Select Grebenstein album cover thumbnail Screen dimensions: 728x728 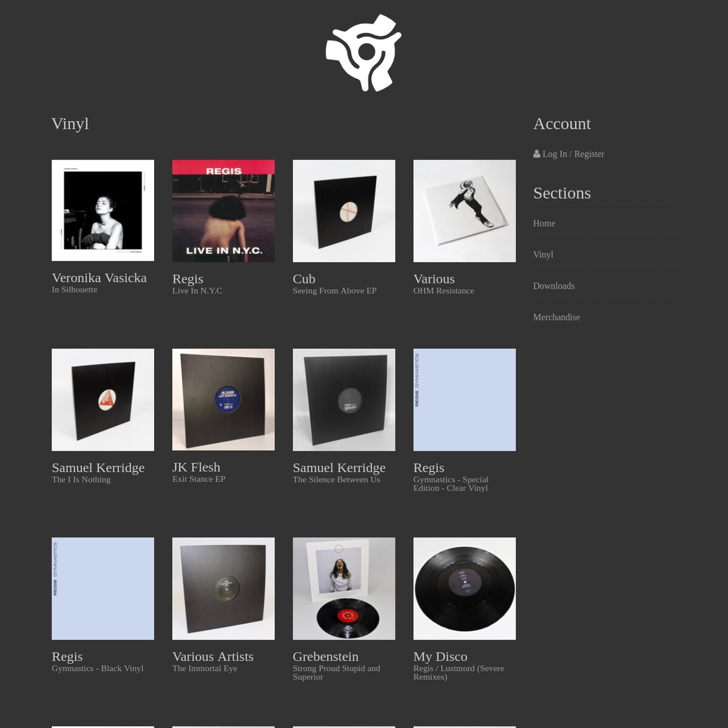tap(344, 588)
